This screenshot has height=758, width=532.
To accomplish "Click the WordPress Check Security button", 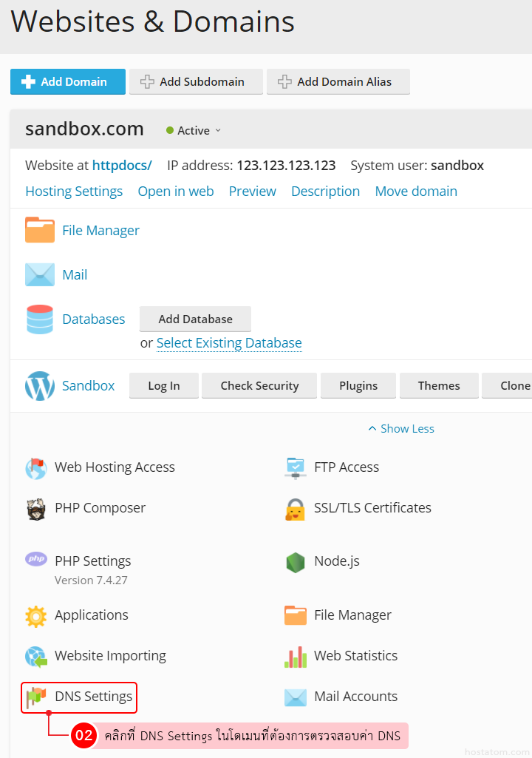I will point(259,386).
